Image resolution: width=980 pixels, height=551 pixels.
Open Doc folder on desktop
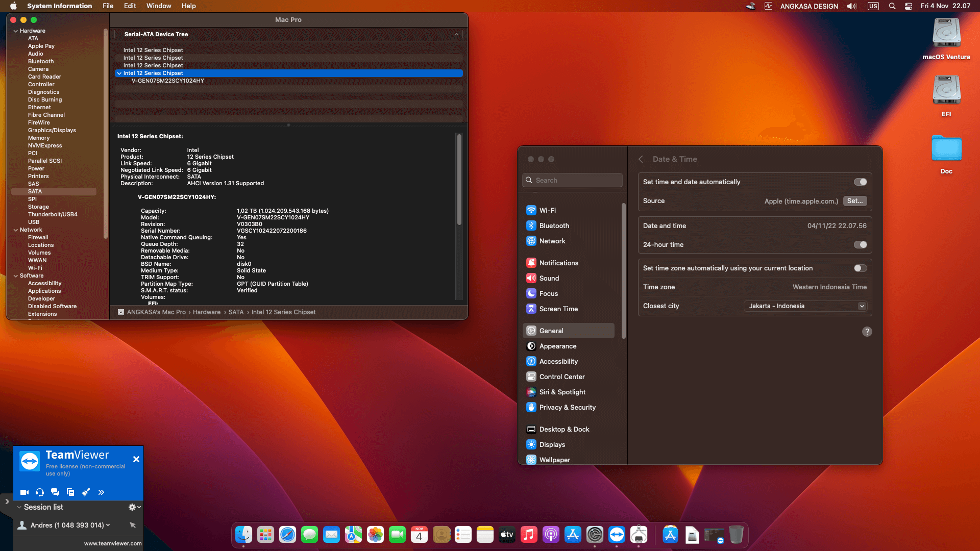(x=946, y=155)
